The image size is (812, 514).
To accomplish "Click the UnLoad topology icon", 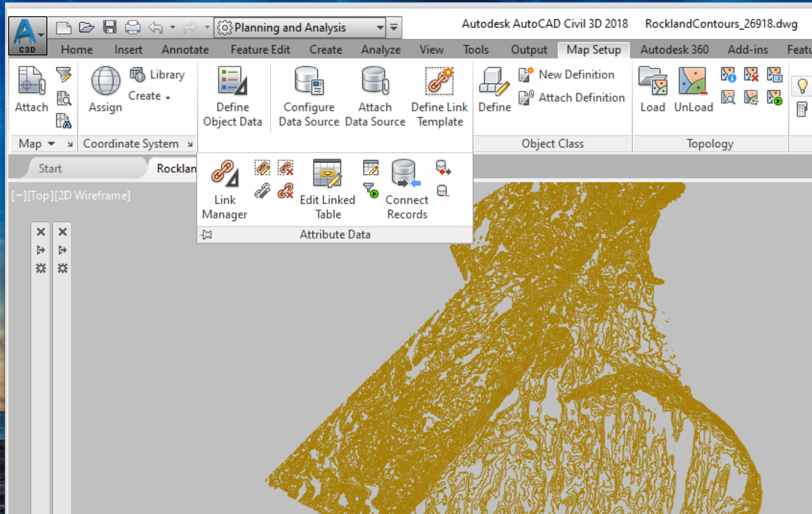I will coord(693,81).
